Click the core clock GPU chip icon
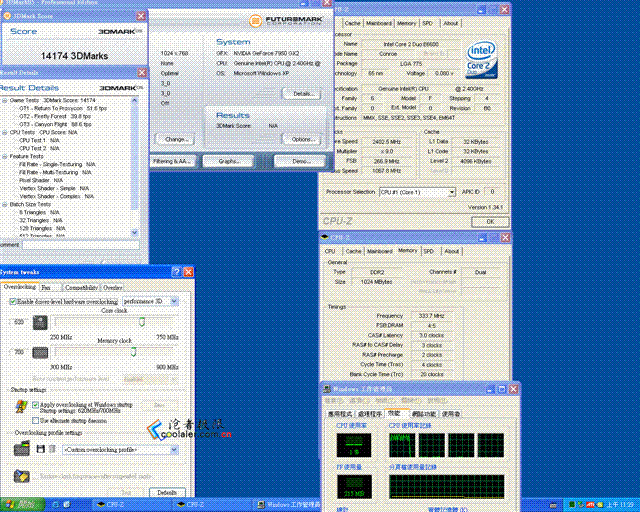 click(40, 323)
